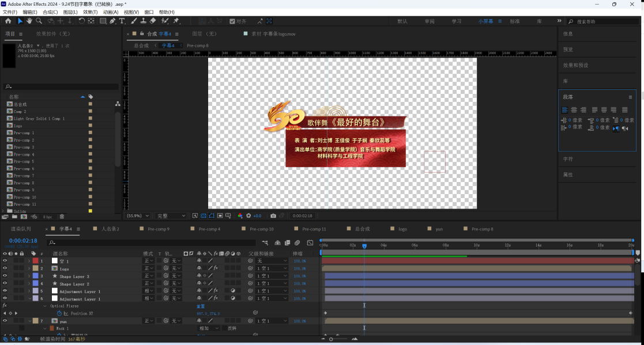Select the Hand tool
This screenshot has height=345, width=644.
tap(29, 21)
